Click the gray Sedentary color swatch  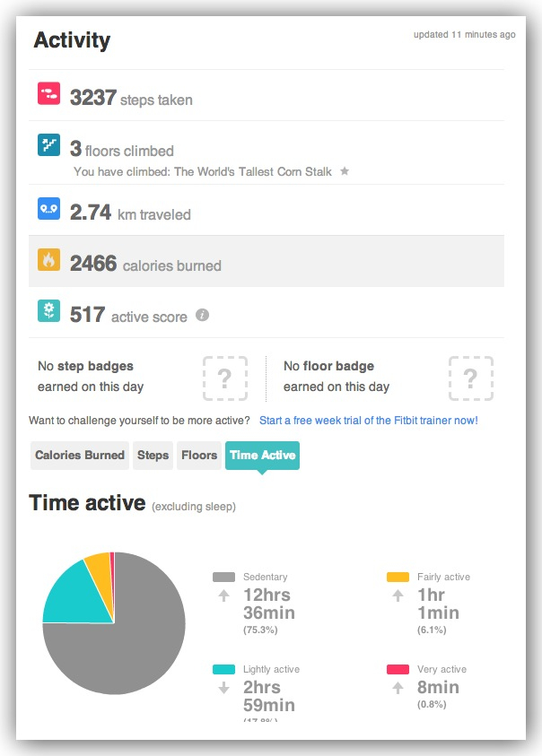coord(224,578)
